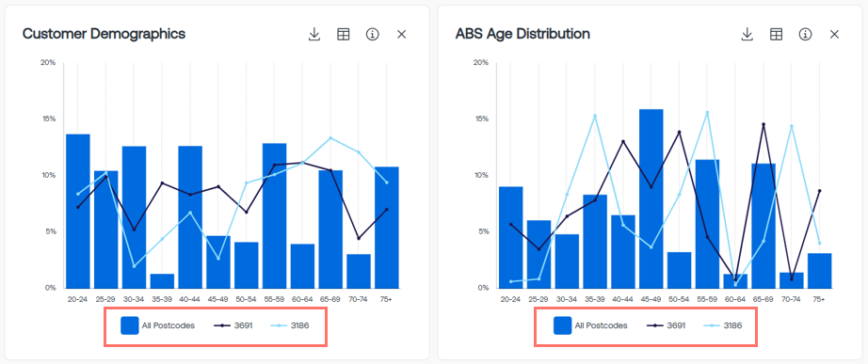
Task: Show info for Customer Demographics
Action: (373, 34)
